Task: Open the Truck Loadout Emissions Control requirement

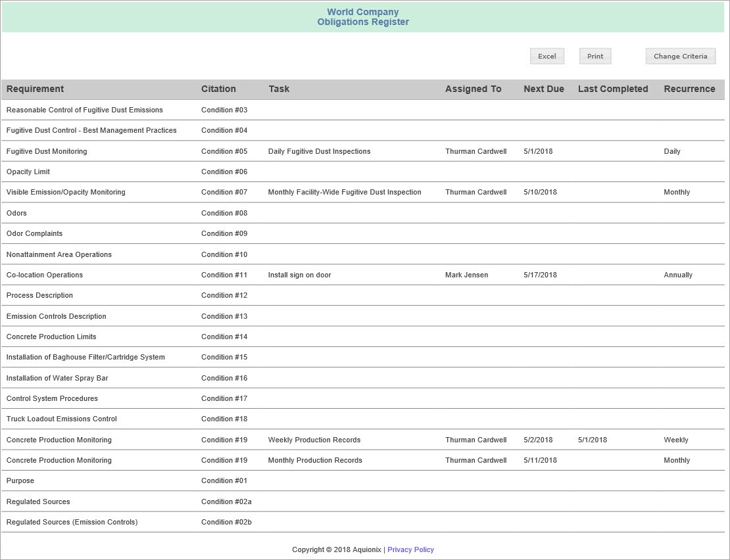Action: (x=61, y=419)
